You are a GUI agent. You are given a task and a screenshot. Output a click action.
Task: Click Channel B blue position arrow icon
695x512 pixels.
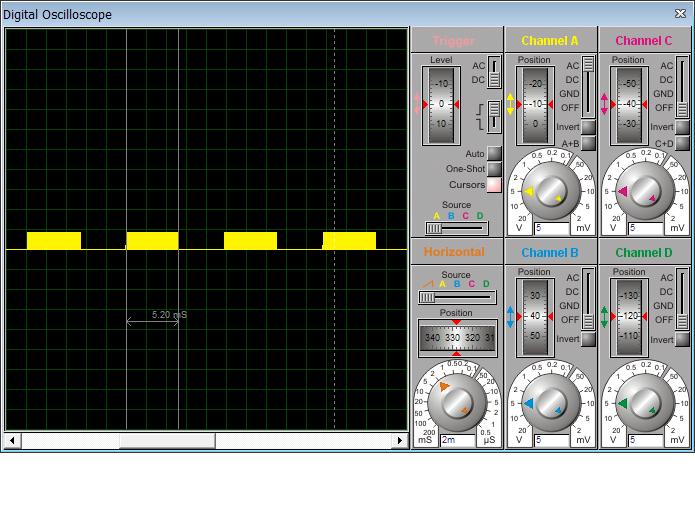(x=511, y=317)
